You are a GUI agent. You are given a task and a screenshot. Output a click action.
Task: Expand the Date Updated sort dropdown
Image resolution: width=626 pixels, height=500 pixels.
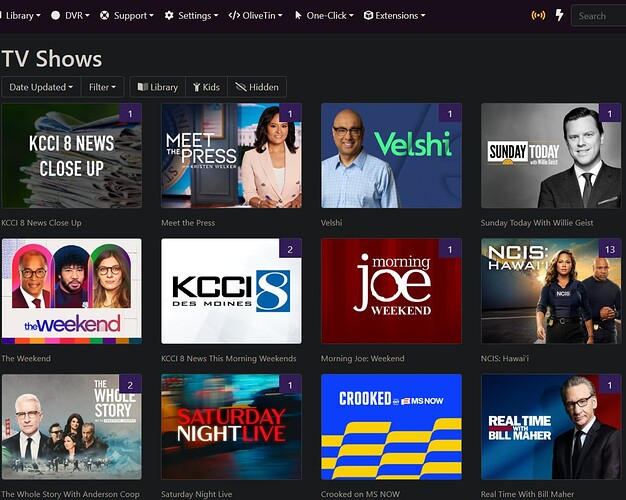(41, 87)
